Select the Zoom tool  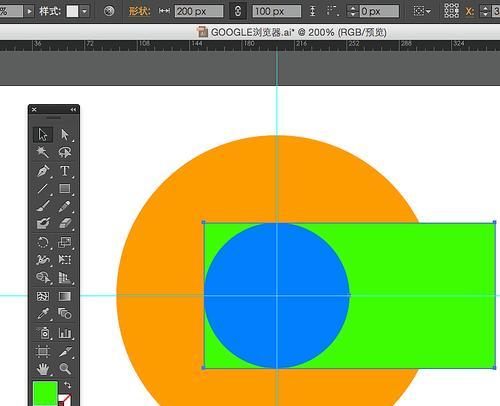[x=65, y=369]
